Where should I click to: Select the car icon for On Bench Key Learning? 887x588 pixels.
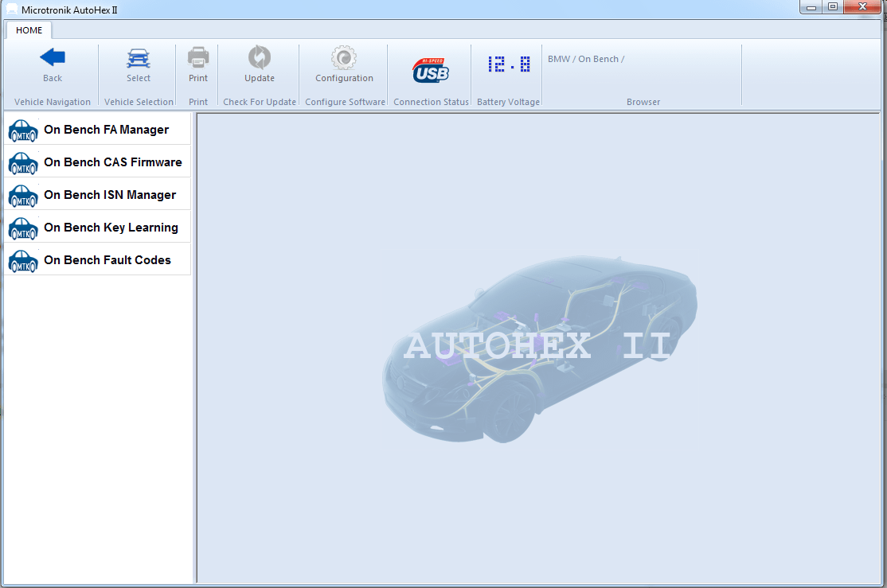22,228
